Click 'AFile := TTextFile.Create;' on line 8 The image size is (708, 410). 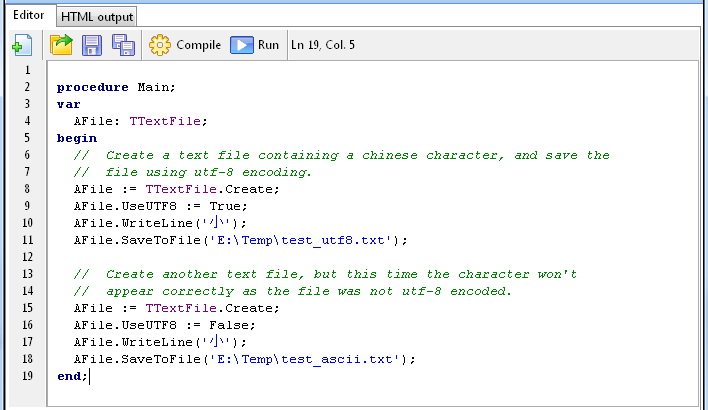pos(177,189)
